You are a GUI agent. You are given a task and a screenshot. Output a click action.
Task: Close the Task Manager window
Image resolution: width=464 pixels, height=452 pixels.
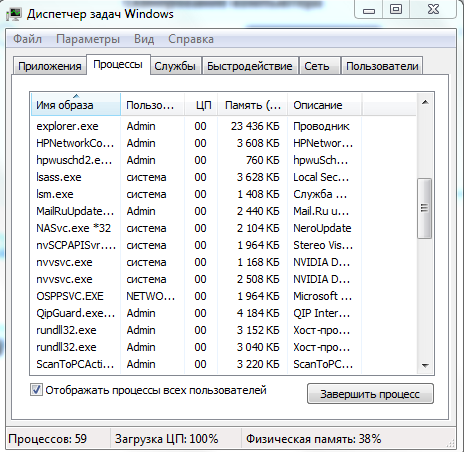(x=433, y=9)
